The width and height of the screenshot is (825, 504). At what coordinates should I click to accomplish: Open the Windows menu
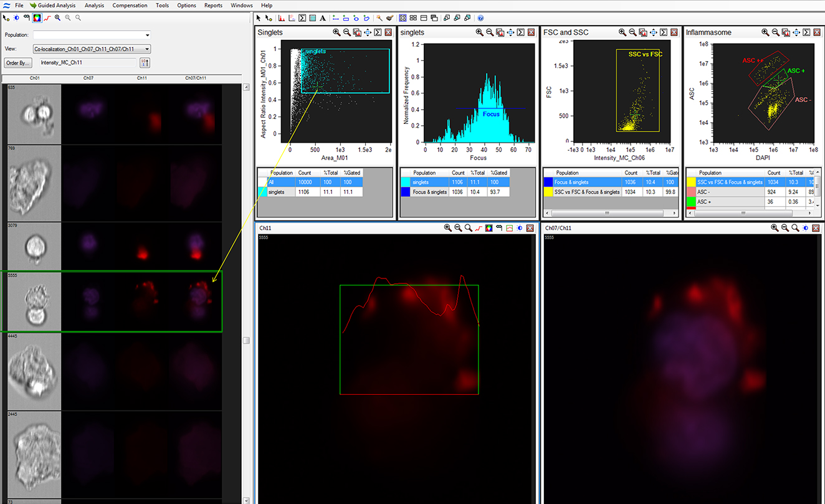tap(242, 5)
